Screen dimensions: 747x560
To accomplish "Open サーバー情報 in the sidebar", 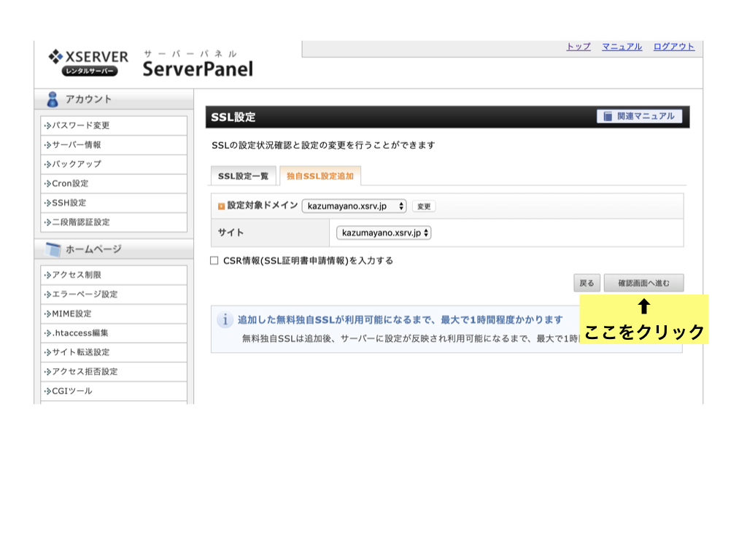I will [x=114, y=145].
